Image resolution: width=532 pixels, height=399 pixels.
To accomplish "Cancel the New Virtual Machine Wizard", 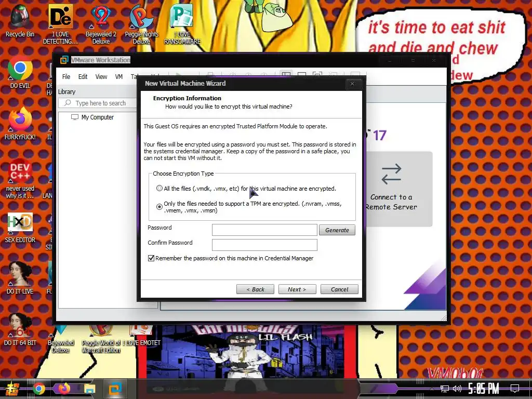I will coord(339,289).
